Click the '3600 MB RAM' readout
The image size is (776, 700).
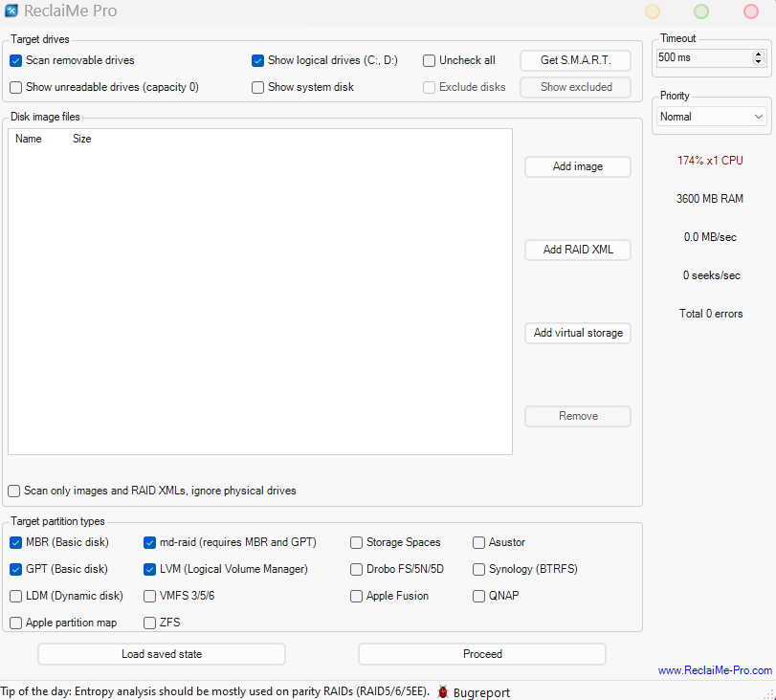tap(710, 199)
